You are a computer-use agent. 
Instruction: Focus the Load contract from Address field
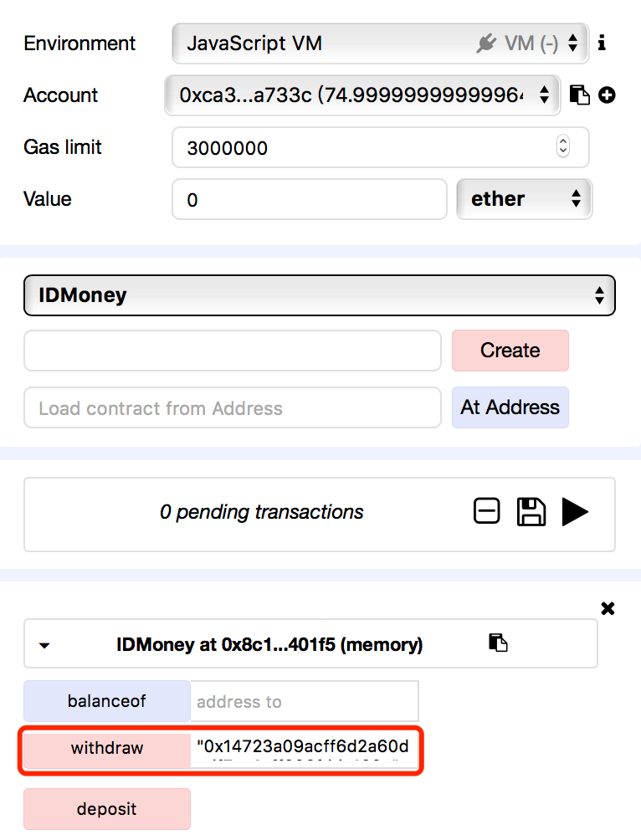(x=232, y=408)
